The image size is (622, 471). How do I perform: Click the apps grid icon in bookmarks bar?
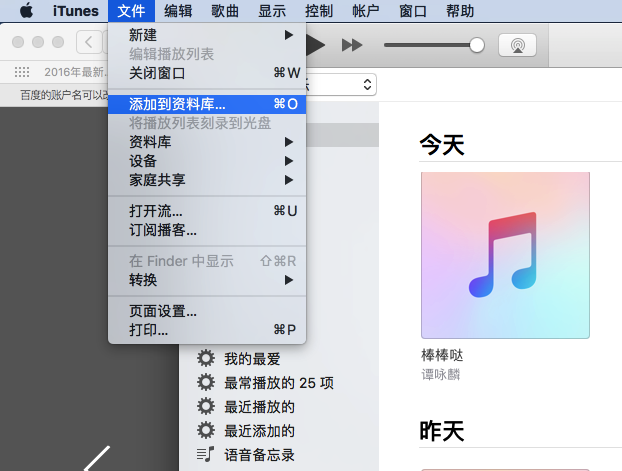[22, 72]
